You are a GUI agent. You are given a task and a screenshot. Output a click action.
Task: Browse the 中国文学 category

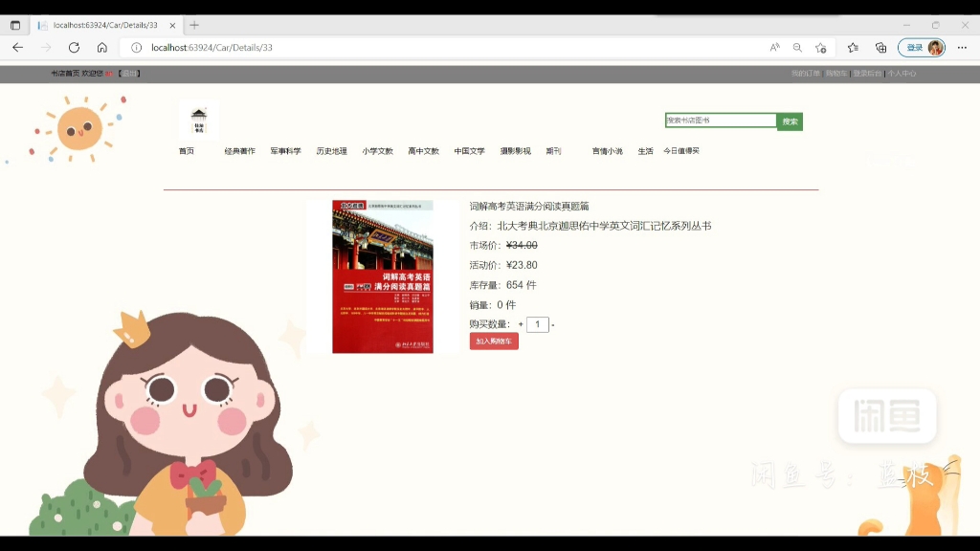click(x=468, y=151)
